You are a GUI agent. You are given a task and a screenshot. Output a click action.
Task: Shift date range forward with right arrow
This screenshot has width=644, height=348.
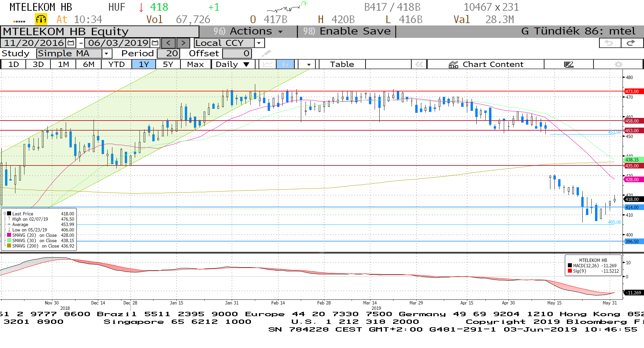click(183, 43)
